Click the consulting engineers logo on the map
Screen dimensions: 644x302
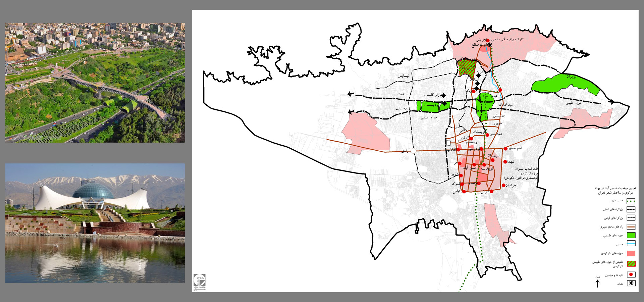[x=200, y=282]
